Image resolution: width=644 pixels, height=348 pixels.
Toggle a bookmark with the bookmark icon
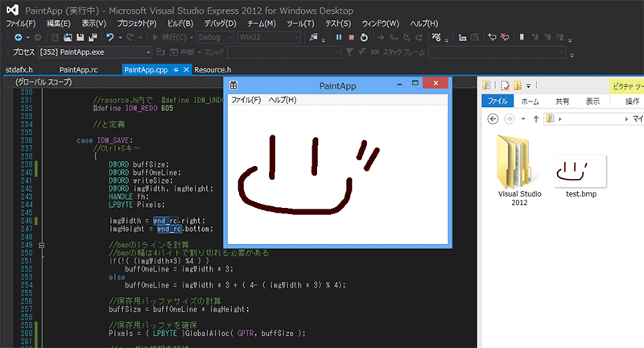pyautogui.click(x=522, y=37)
